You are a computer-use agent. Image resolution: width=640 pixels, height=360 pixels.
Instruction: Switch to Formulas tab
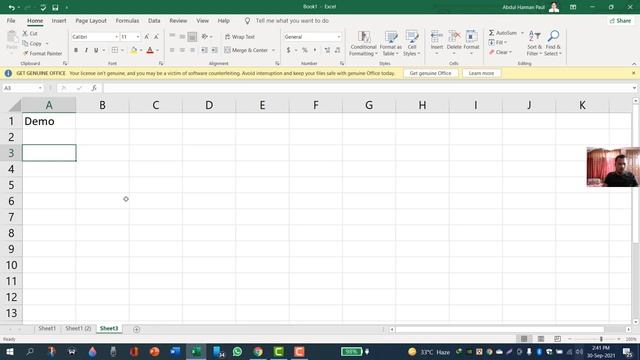pyautogui.click(x=127, y=20)
